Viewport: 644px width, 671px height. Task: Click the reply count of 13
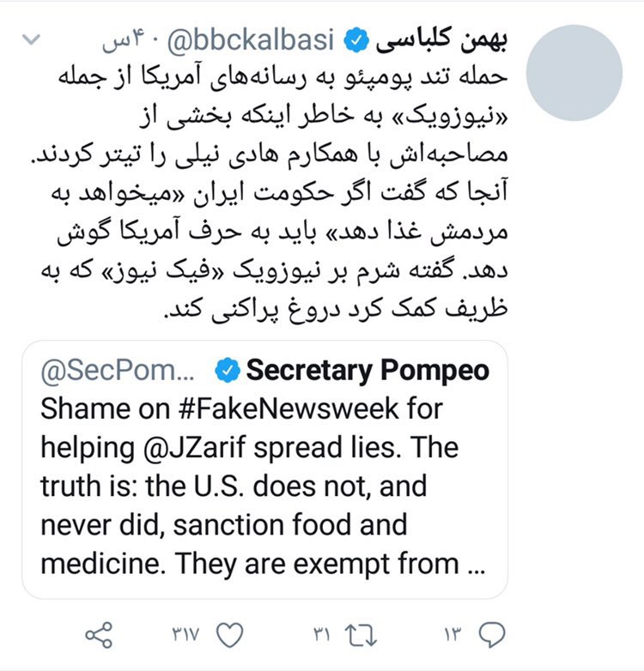click(x=452, y=636)
